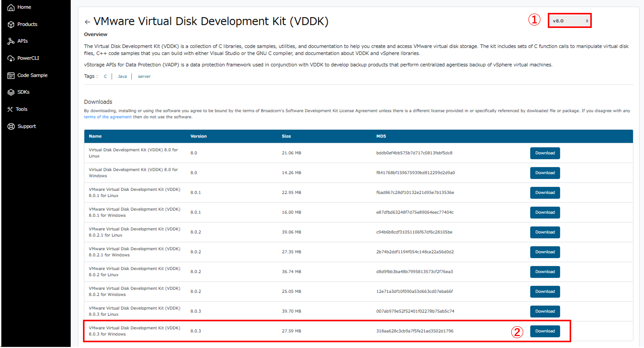Viewport: 644px width, 348px height.
Task: Click the server tag link
Action: coord(144,77)
